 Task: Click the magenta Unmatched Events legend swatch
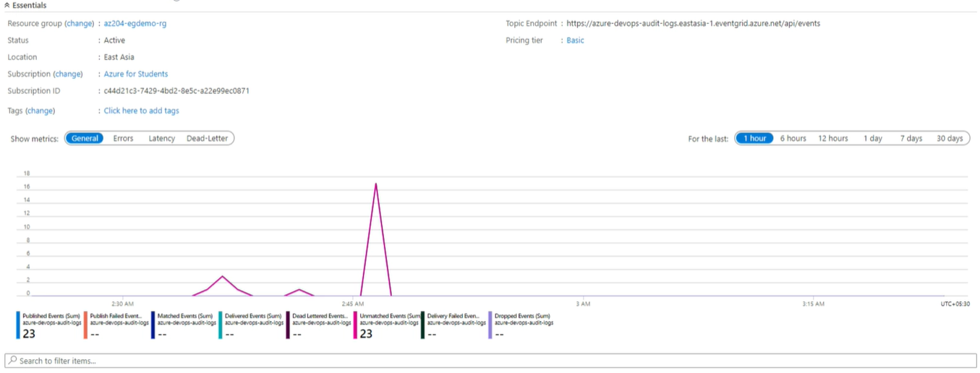(356, 325)
